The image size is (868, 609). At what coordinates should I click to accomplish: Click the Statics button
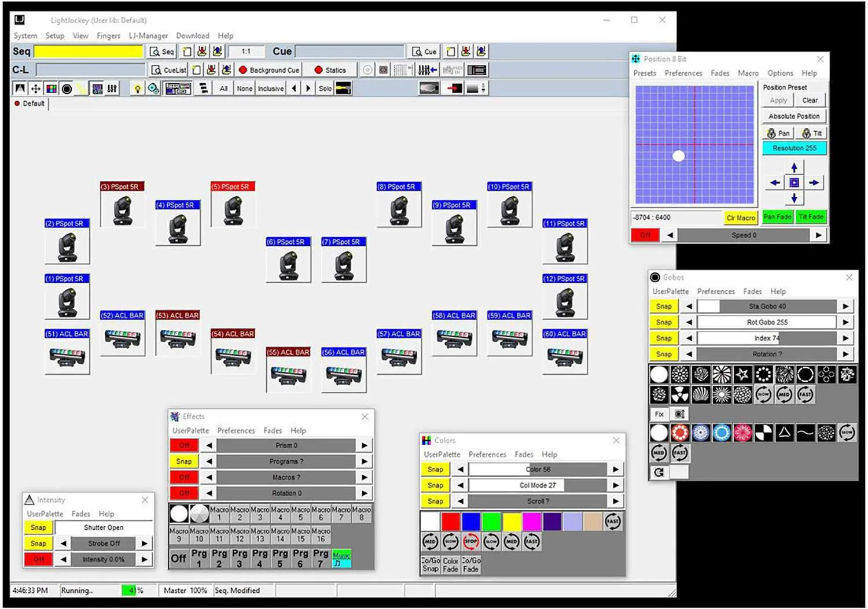(330, 70)
